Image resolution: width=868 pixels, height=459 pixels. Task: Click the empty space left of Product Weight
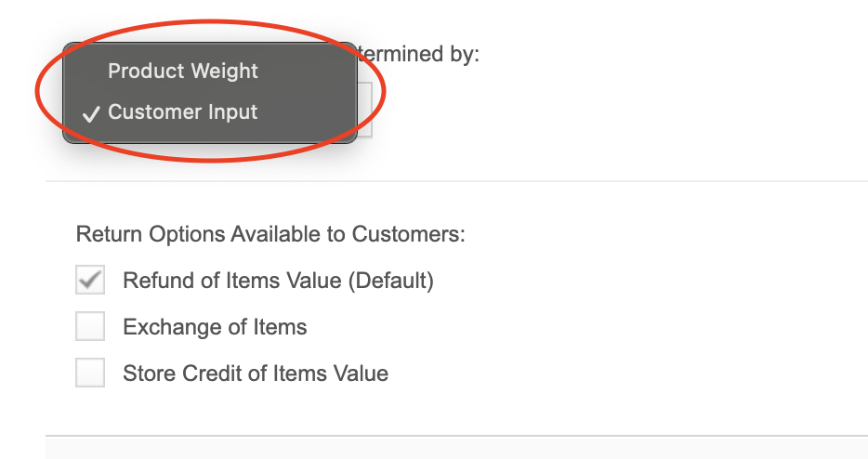(x=85, y=71)
